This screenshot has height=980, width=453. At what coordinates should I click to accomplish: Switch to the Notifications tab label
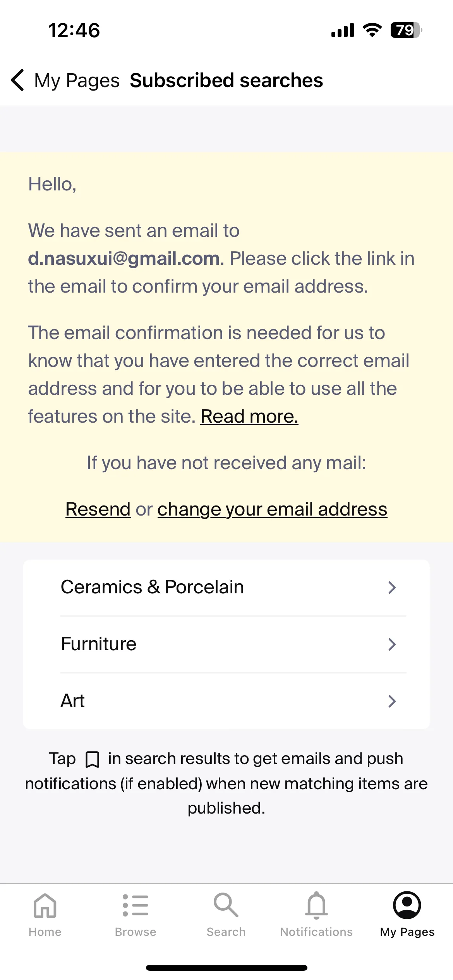click(317, 932)
